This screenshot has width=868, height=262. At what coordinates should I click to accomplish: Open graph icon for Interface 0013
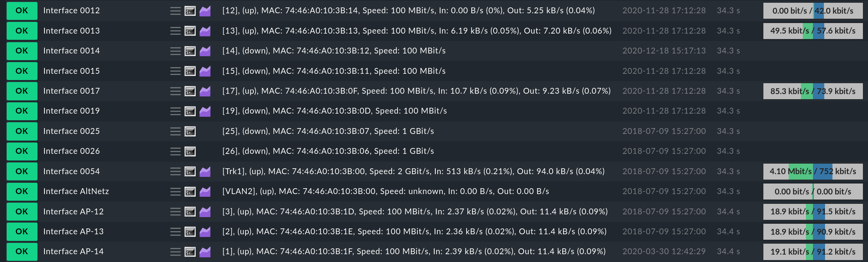(205, 31)
